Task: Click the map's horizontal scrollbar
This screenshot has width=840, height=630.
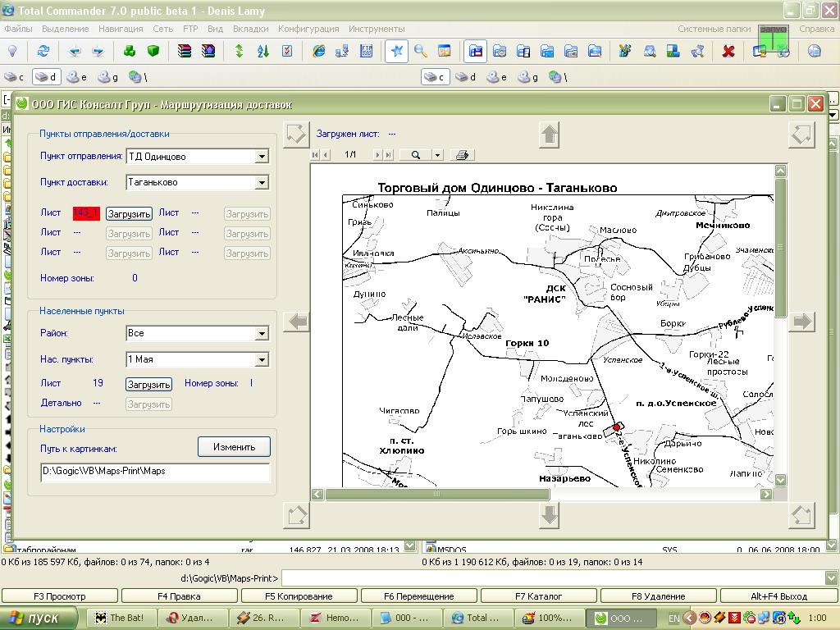Action: [x=437, y=495]
